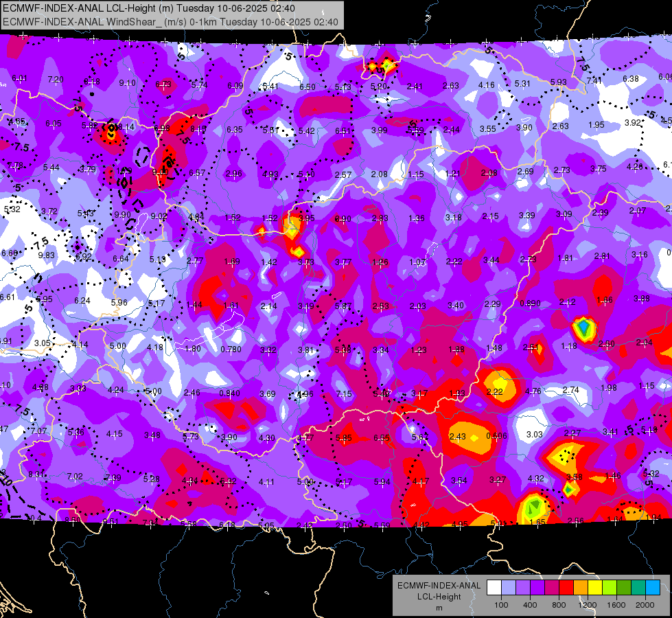Click the '800' legend scale label

[x=559, y=605]
